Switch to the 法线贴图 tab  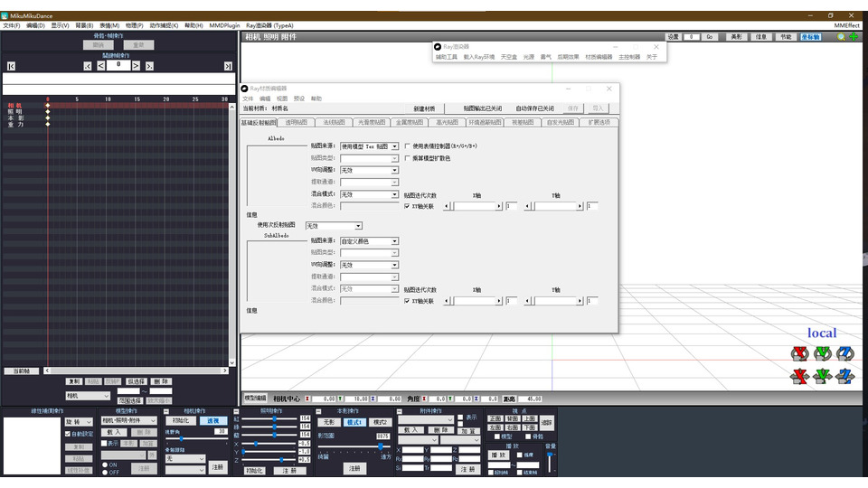(334, 122)
